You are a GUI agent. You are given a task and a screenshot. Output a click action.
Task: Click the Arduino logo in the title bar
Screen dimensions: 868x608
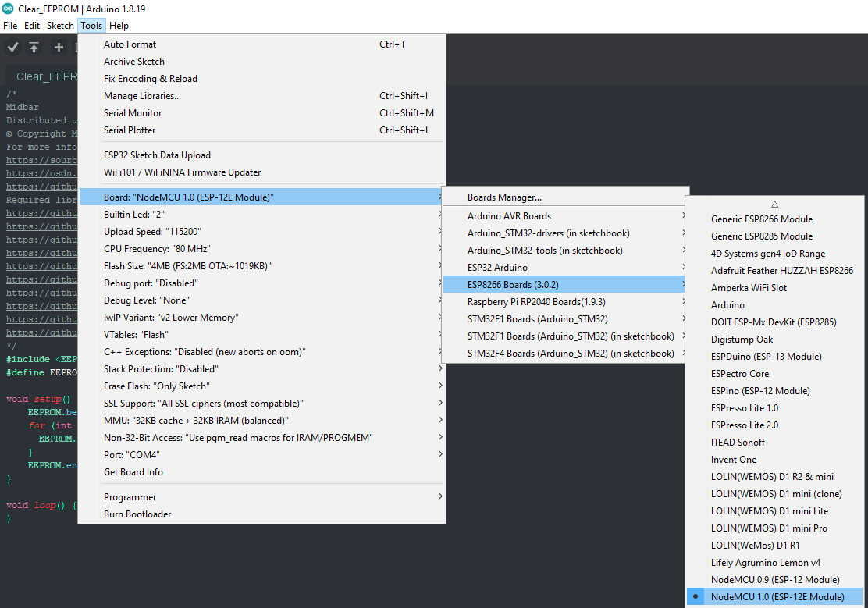click(9, 9)
